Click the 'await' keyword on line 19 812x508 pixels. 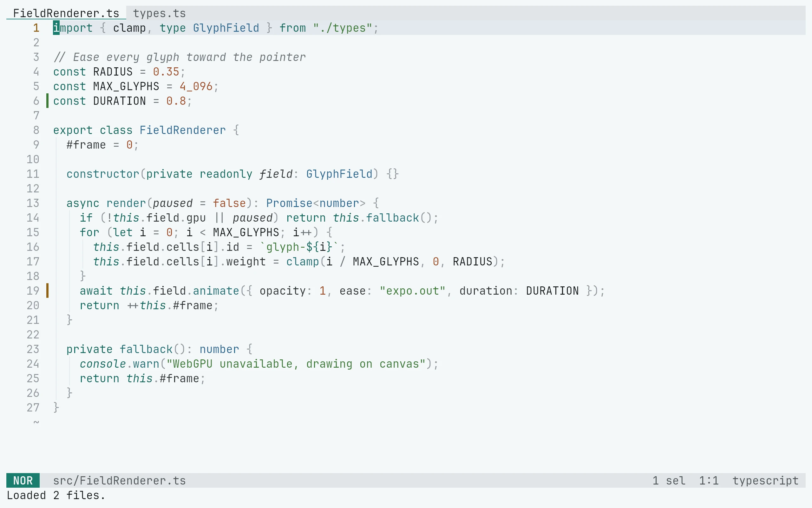pyautogui.click(x=96, y=291)
